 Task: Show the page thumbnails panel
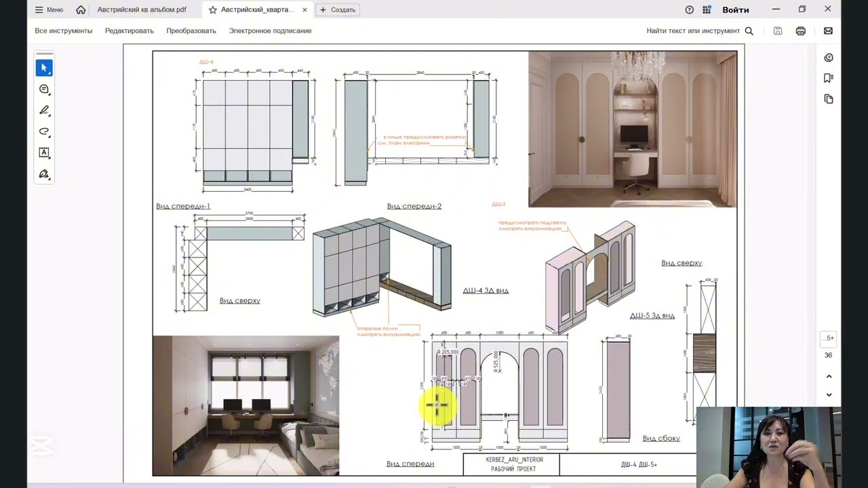click(x=829, y=99)
